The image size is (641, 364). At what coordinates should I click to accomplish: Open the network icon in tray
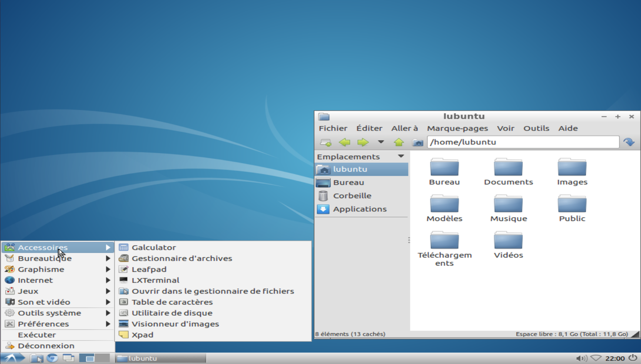[596, 358]
